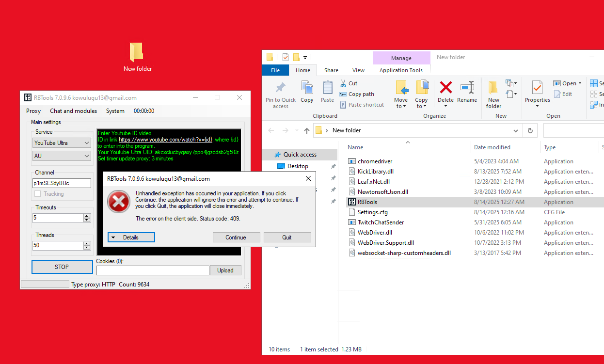Viewport: 604px width, 364px height.
Task: Click the STOP button
Action: (62, 267)
